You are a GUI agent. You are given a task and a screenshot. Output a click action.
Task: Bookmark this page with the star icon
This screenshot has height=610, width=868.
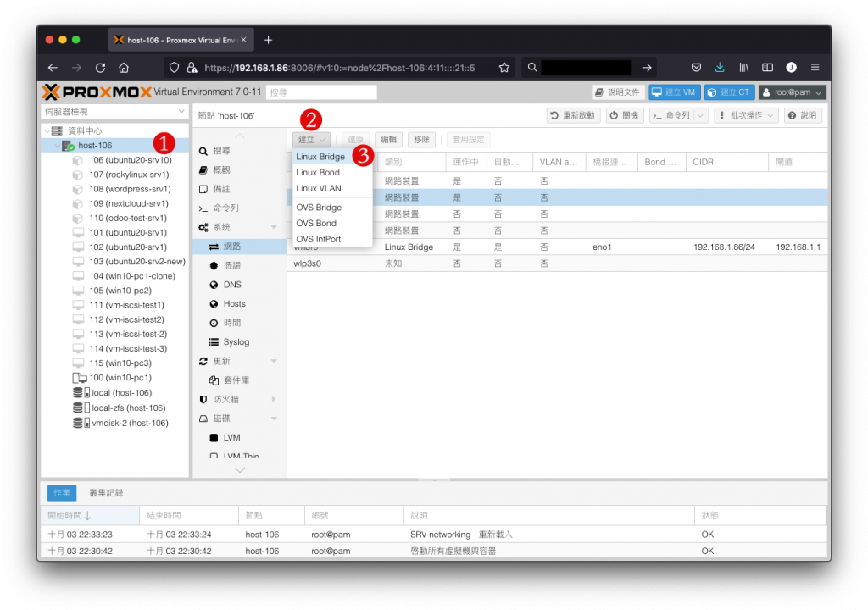(504, 68)
